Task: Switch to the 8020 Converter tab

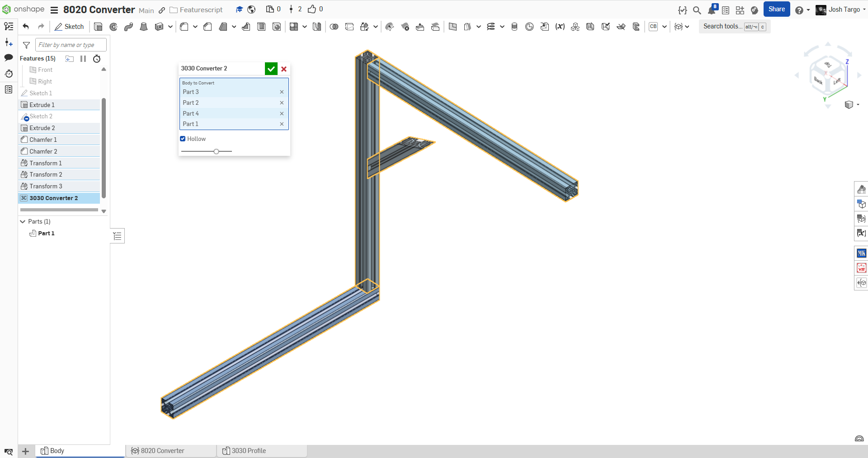Action: coord(171,451)
